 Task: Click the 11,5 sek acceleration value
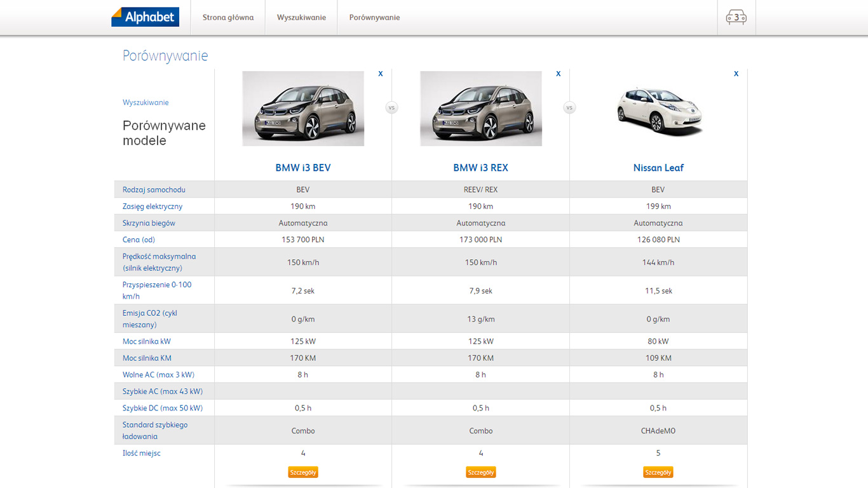(658, 291)
